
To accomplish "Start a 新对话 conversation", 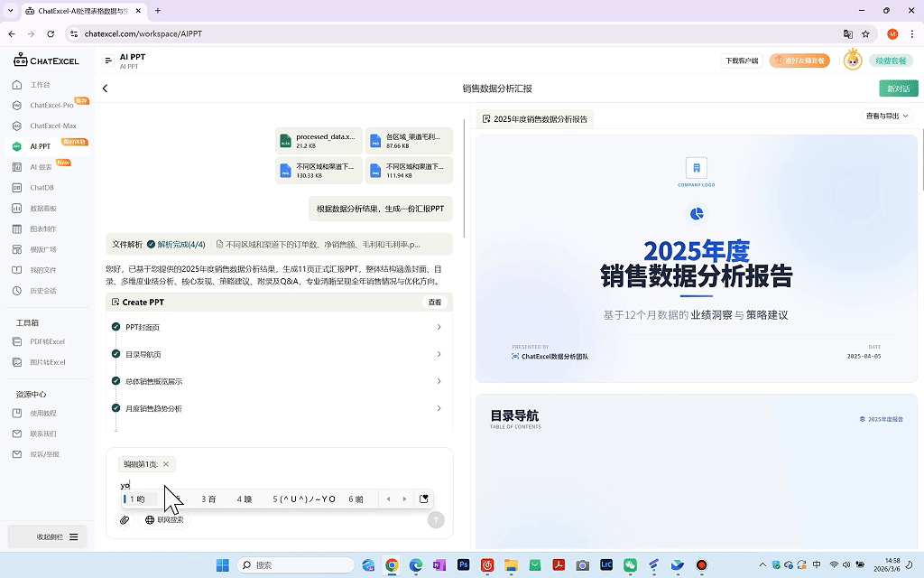I will point(898,90).
